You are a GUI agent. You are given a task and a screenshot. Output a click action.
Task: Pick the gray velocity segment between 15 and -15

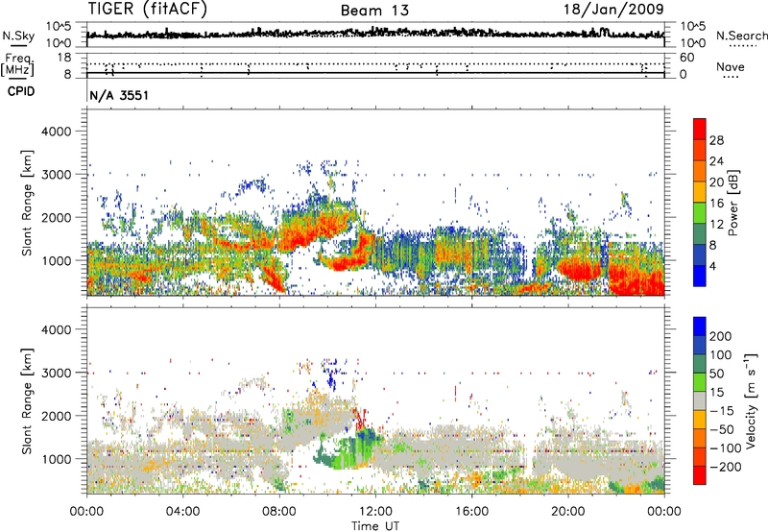point(700,400)
